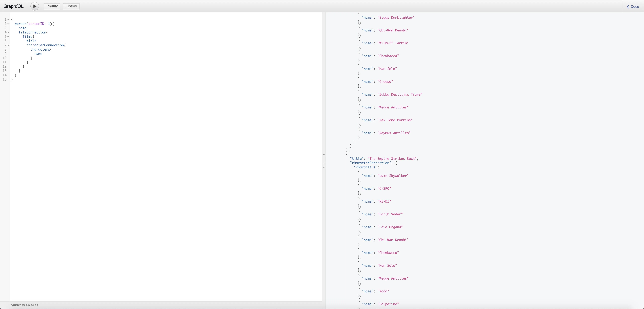
Task: Click the characters field on line 8
Action: click(x=40, y=49)
